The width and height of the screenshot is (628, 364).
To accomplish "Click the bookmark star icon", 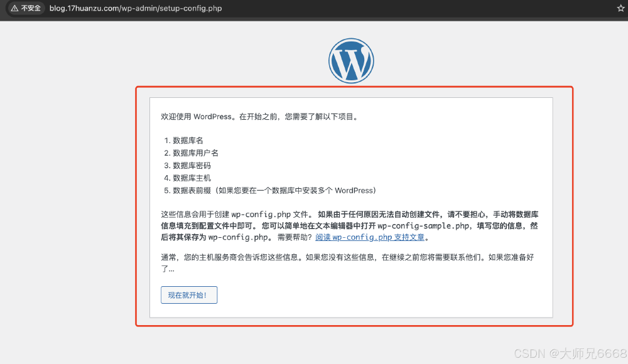I will click(x=621, y=8).
